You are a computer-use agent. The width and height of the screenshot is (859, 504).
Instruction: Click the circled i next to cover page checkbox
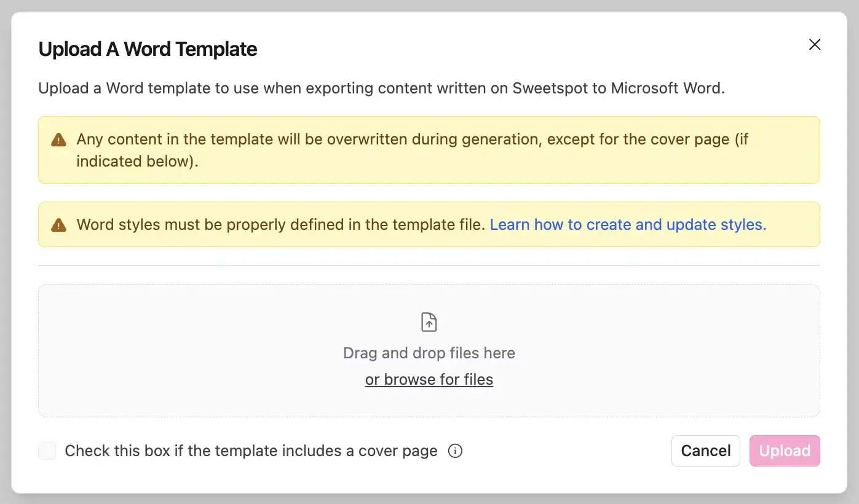pos(455,451)
